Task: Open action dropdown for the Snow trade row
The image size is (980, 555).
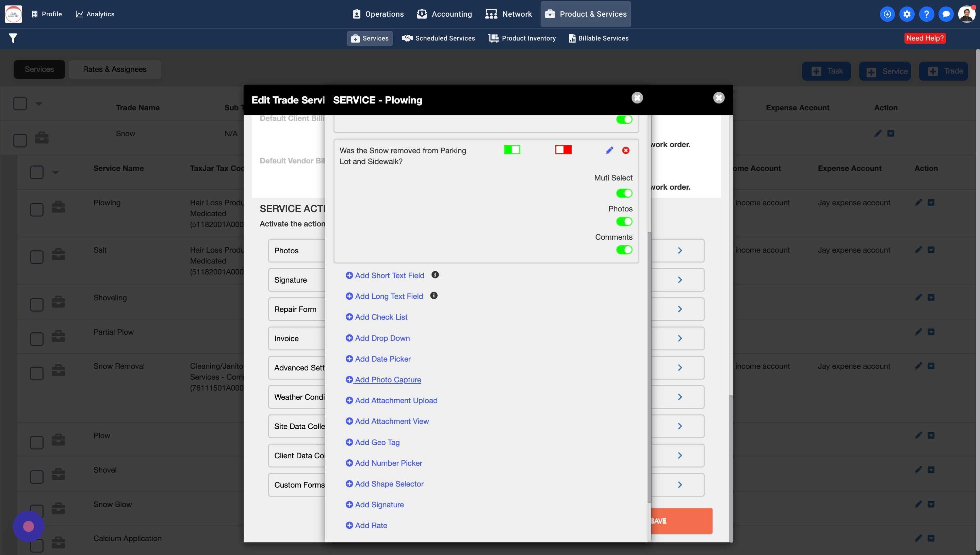Action: click(x=891, y=133)
